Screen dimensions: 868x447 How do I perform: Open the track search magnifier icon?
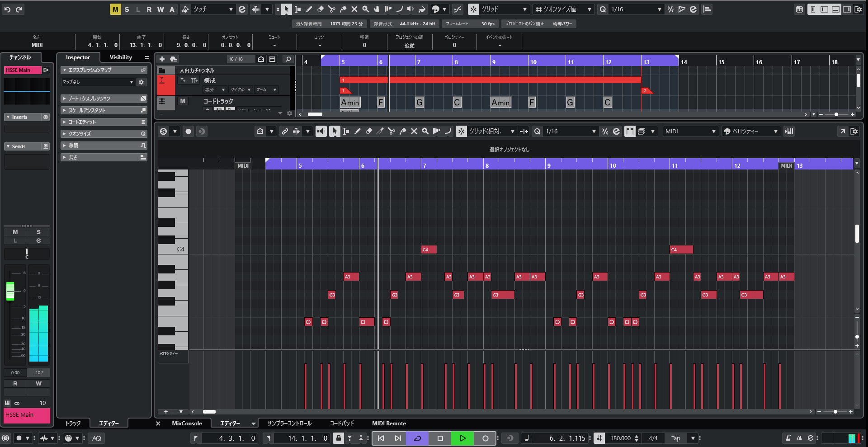(x=288, y=59)
